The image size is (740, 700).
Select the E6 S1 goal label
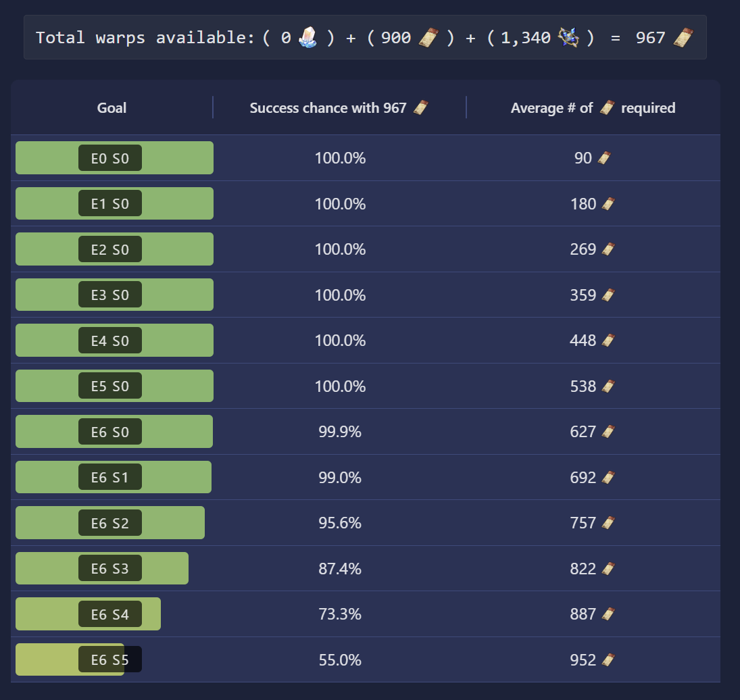[110, 477]
